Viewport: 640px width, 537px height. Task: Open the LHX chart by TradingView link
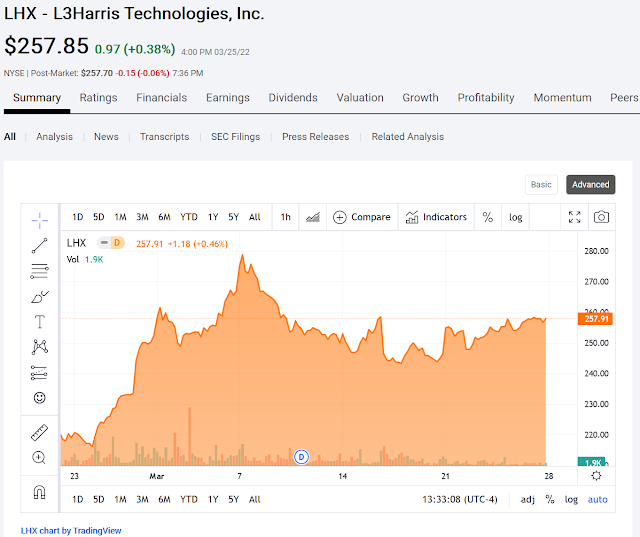pos(71,530)
